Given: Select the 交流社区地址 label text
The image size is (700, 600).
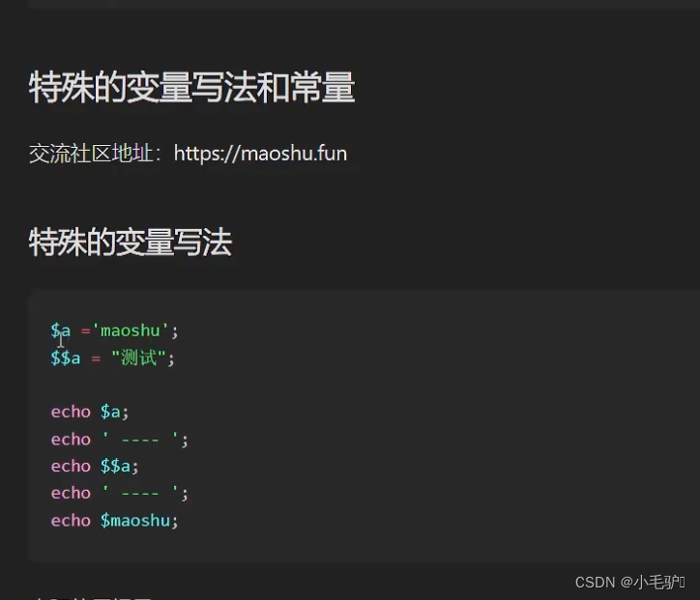Looking at the screenshot, I should coord(91,154).
